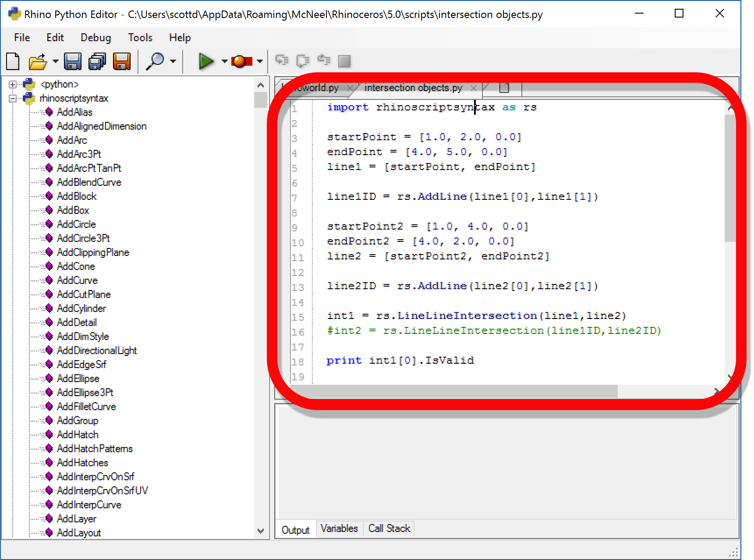The image size is (754, 560).
Task: Switch to the Variables tab
Action: (339, 528)
